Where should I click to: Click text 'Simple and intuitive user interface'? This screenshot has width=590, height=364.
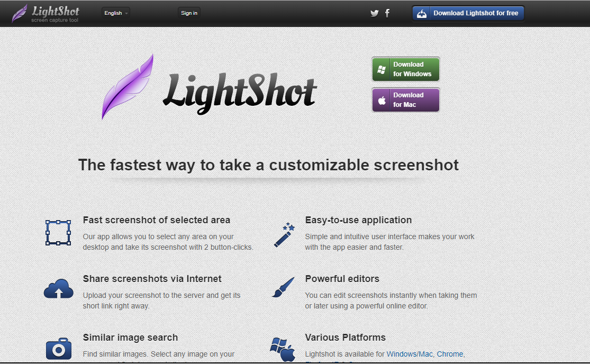(360, 237)
